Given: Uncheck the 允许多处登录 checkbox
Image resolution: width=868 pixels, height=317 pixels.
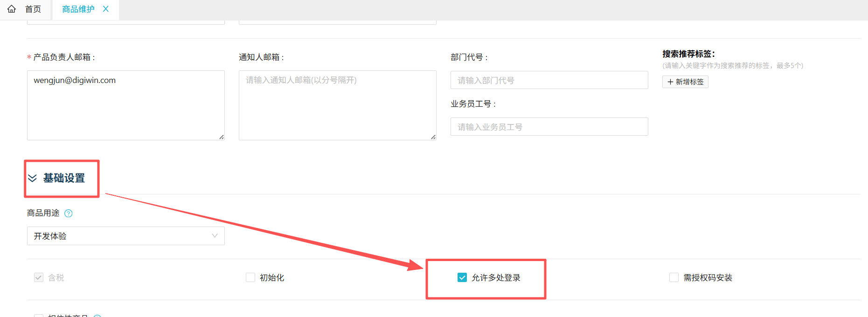Looking at the screenshot, I should pyautogui.click(x=462, y=278).
